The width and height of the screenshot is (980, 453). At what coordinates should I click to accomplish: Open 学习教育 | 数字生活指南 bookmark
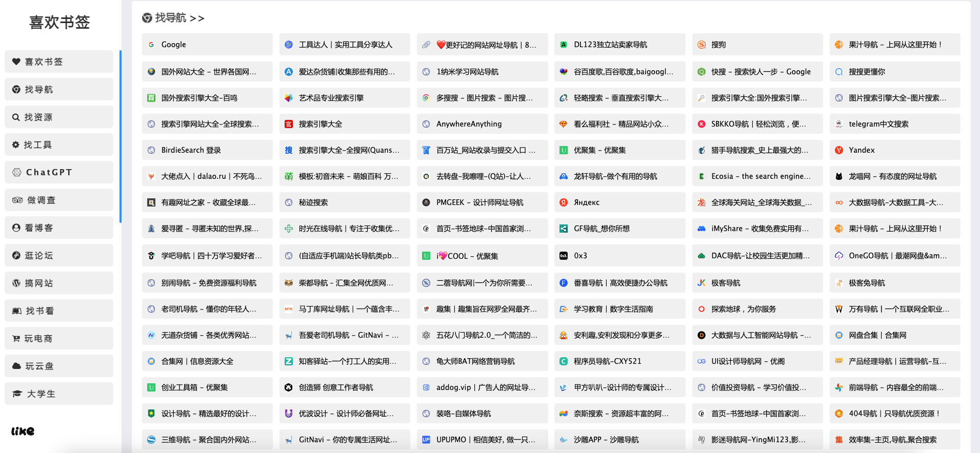coord(619,309)
